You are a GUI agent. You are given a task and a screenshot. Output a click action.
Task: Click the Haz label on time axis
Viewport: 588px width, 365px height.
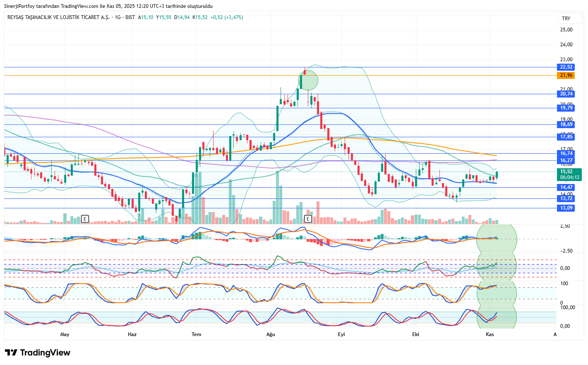click(x=132, y=334)
